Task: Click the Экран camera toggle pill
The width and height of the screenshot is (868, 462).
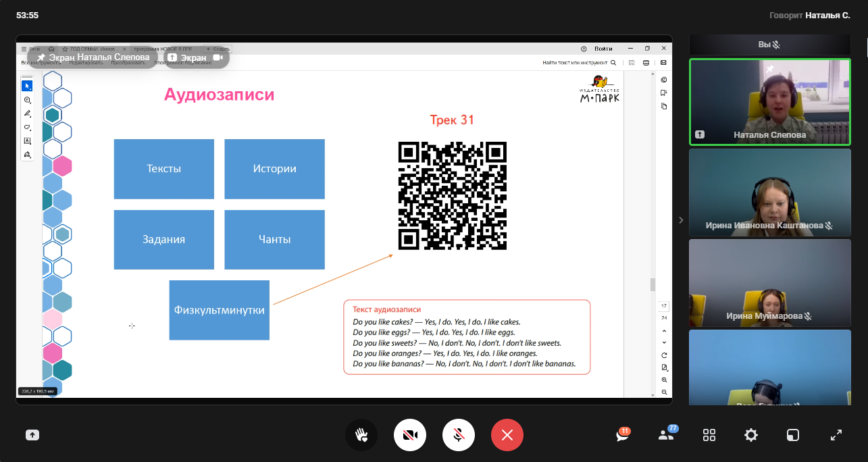Action: [x=196, y=58]
